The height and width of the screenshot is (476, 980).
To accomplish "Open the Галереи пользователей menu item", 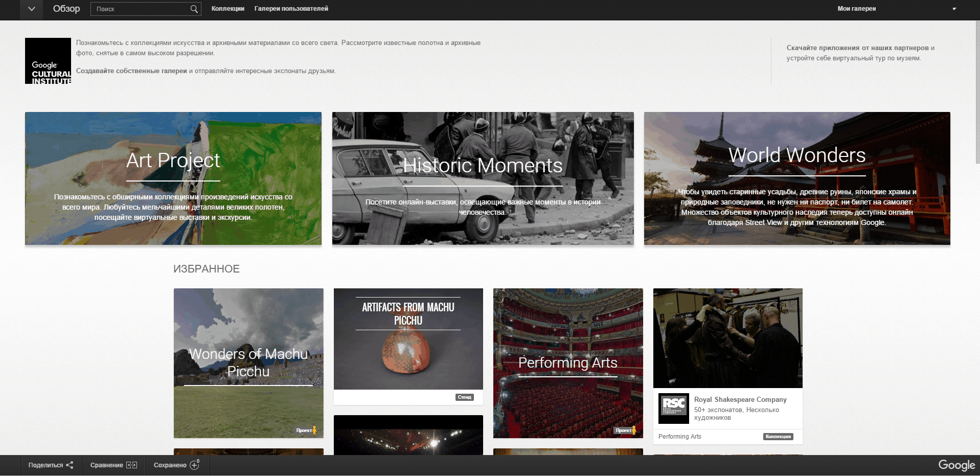I will click(291, 9).
